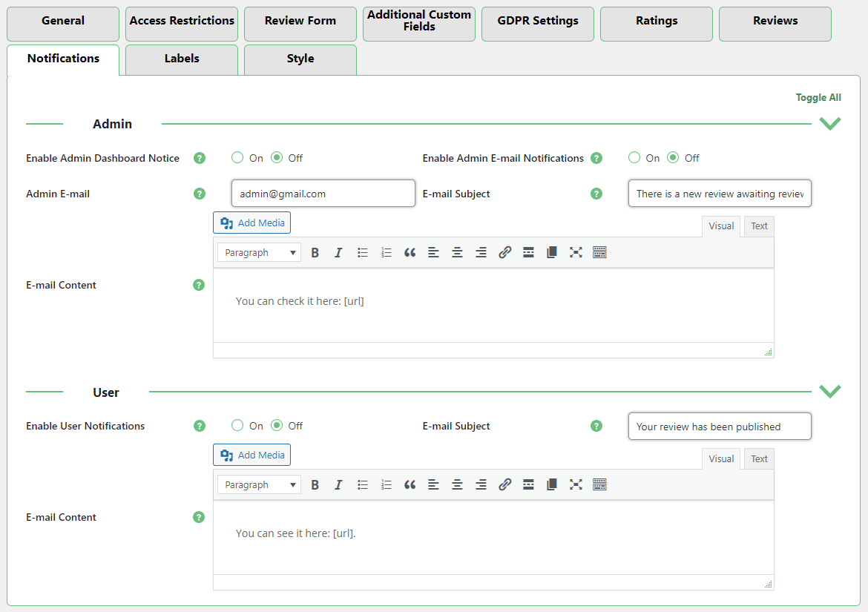Go to the GDPR Settings tab
The image size is (868, 612).
pyautogui.click(x=538, y=24)
